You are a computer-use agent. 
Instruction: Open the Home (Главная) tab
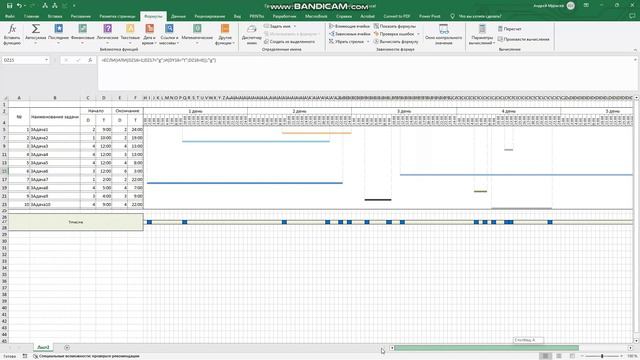pyautogui.click(x=31, y=16)
